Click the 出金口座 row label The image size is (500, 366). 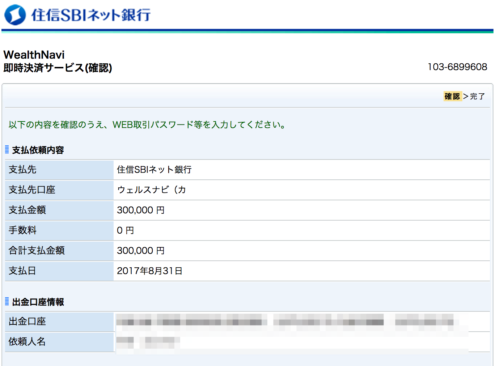click(x=27, y=322)
